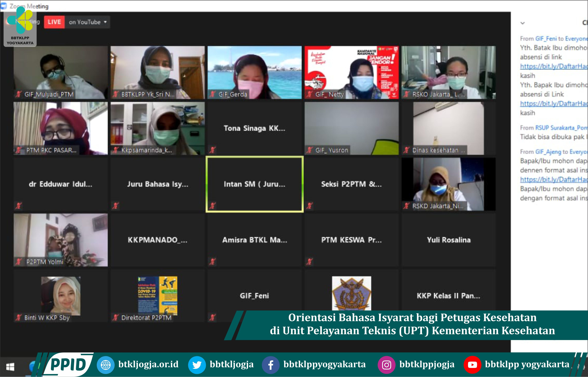Click muted mic icon on RSKD Jakarta_Ni
Image resolution: width=588 pixels, height=377 pixels.
click(407, 206)
